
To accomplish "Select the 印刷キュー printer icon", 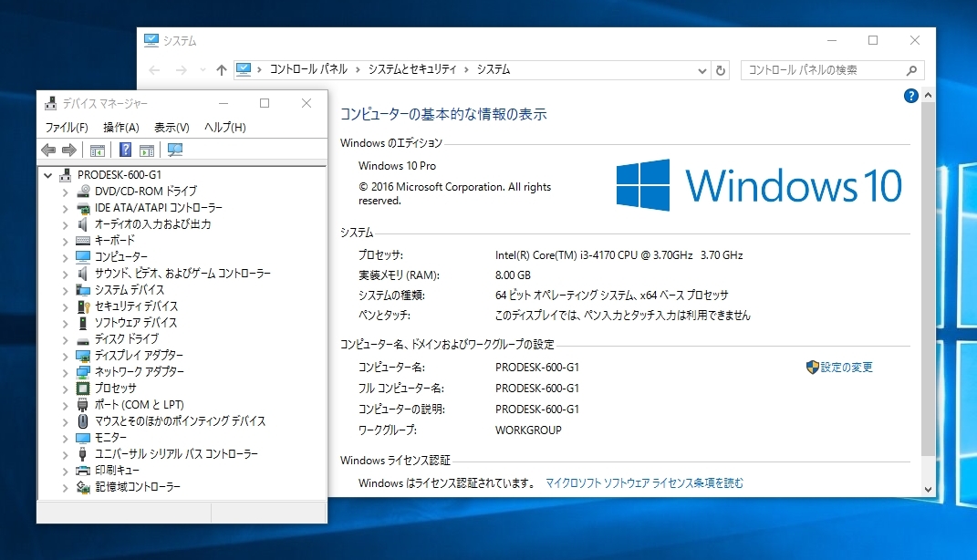I will [x=83, y=471].
